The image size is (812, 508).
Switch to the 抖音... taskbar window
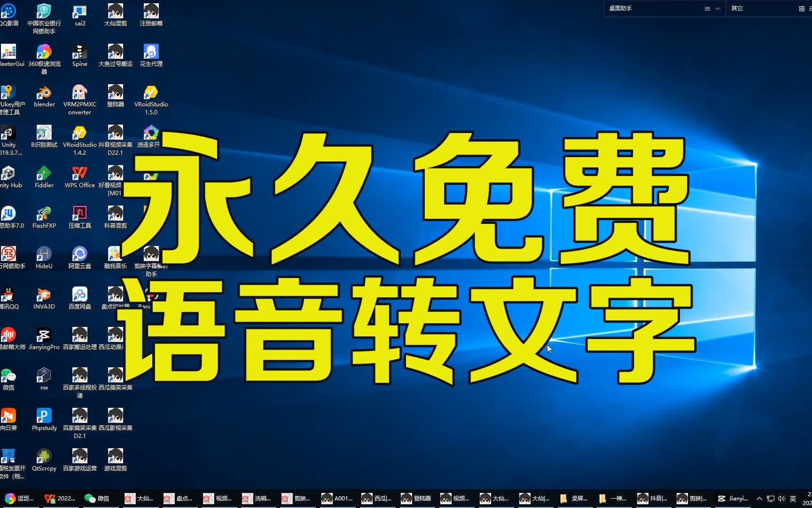pos(653,499)
